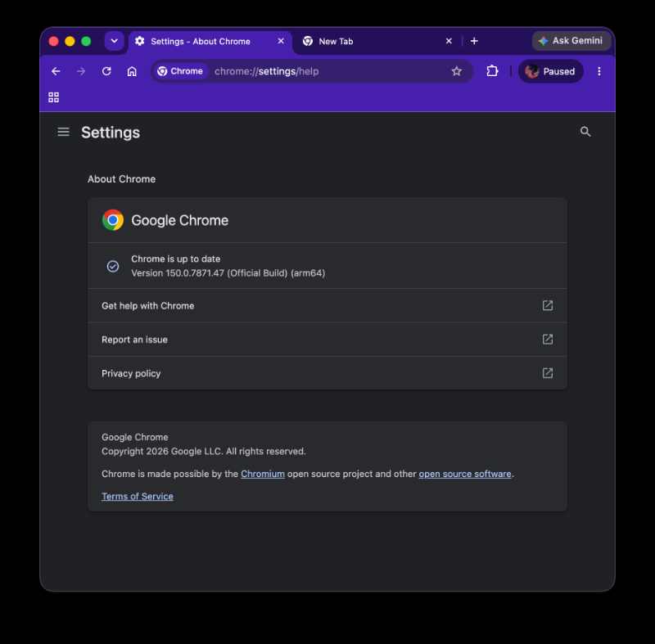
Task: Open the Chromium link
Action: [x=262, y=474]
